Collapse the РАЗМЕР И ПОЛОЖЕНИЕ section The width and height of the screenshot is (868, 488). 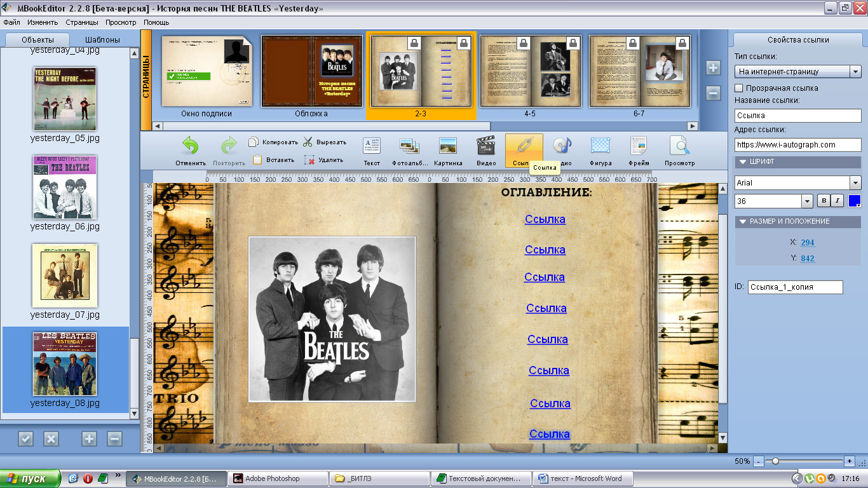point(742,221)
